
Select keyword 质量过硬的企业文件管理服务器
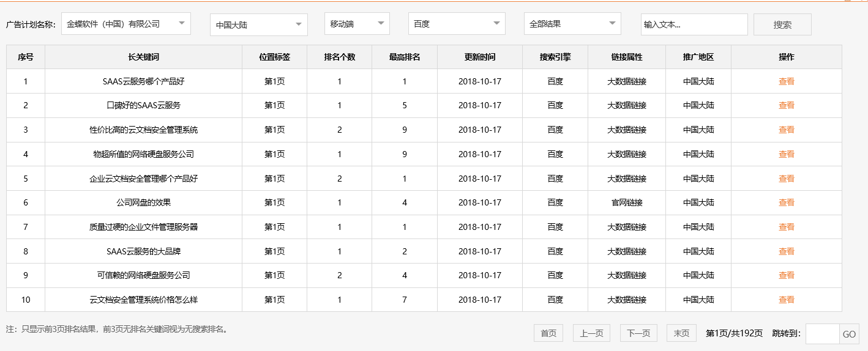click(144, 227)
